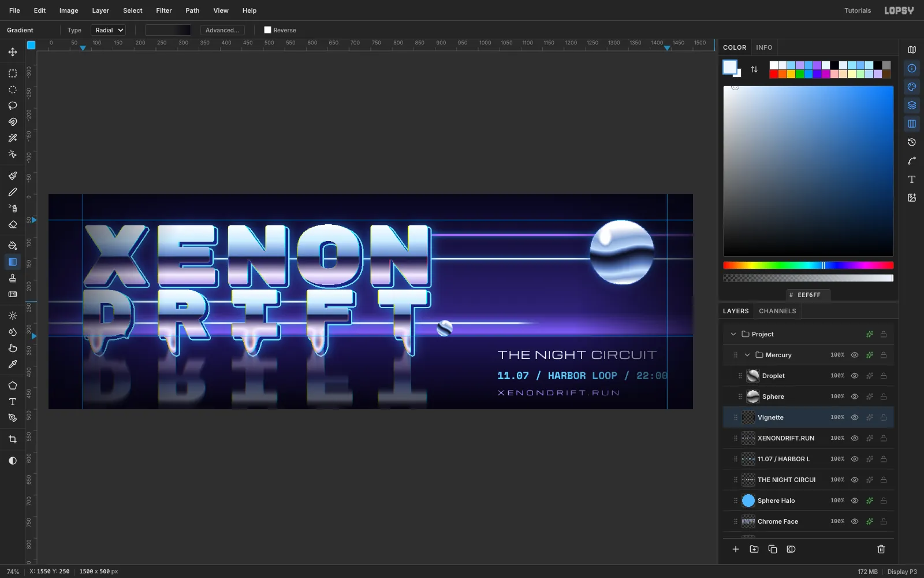Hide the XENONDRIFT.RUN layer
Viewport: 924px width, 578px height.
click(x=855, y=438)
